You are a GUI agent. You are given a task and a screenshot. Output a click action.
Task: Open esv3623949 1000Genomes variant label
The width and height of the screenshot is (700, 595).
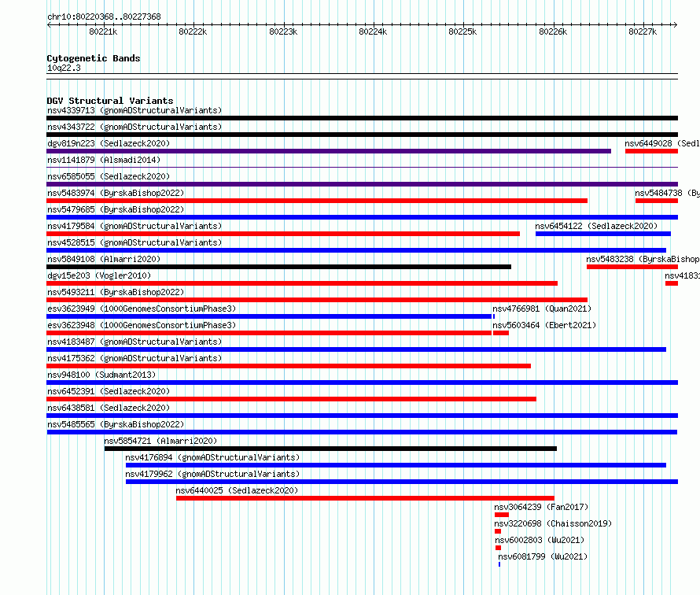coord(142,309)
